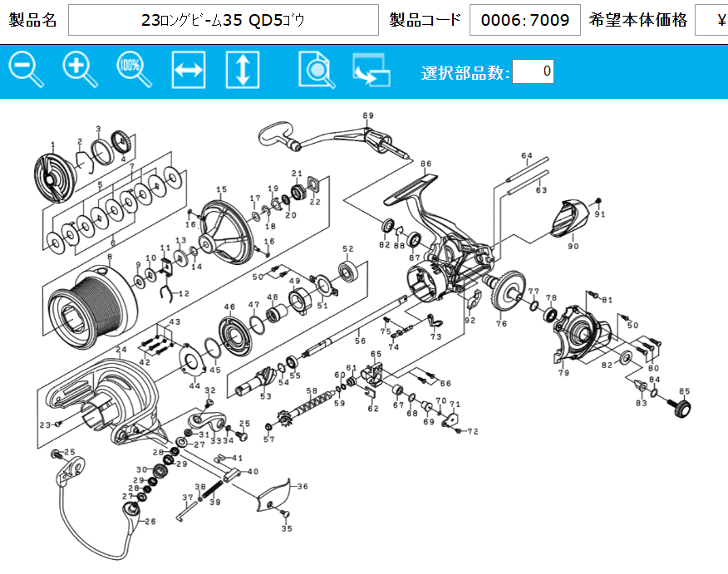Click the zoom out magnifier icon
Screen dimensions: 728x574
point(26,70)
